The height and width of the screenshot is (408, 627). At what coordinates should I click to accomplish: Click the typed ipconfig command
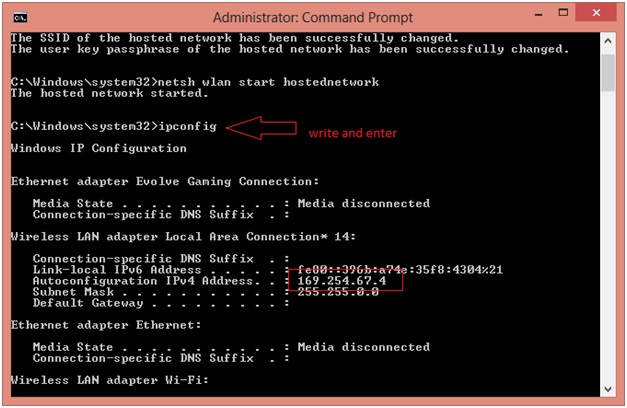point(187,127)
